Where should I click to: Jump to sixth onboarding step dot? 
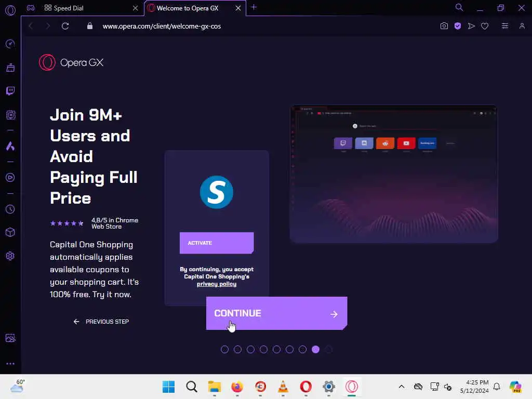(289, 350)
